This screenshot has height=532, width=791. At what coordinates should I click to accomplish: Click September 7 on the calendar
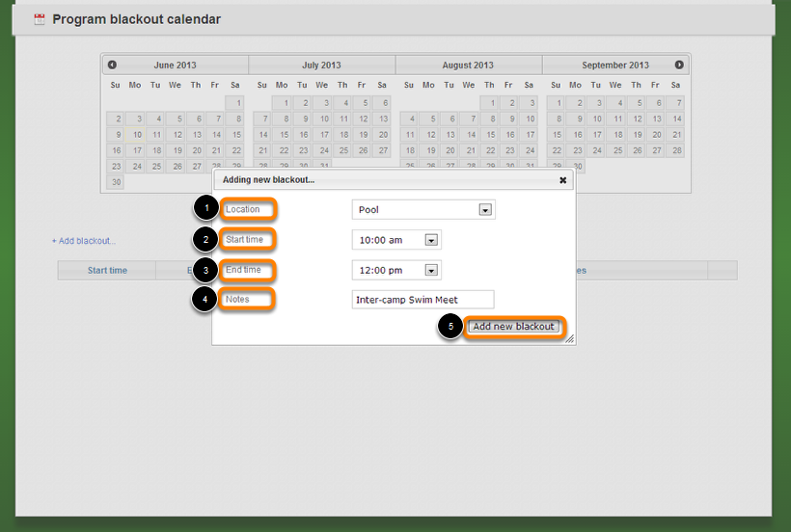coord(677,103)
